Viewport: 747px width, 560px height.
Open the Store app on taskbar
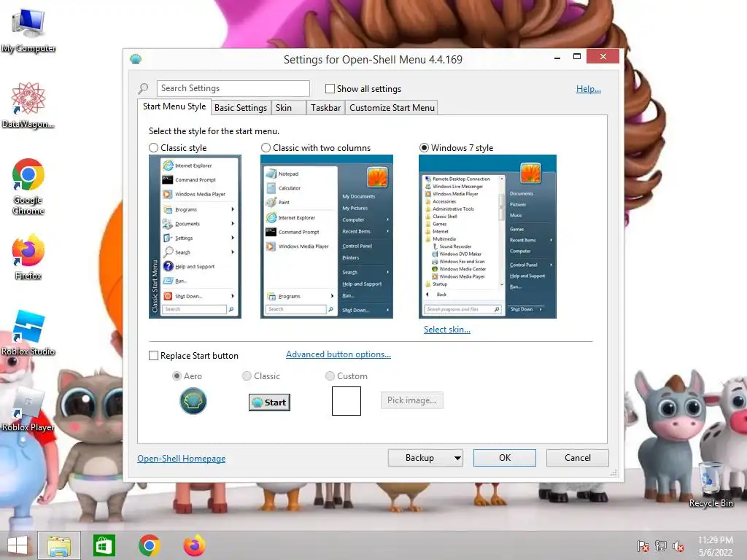104,545
